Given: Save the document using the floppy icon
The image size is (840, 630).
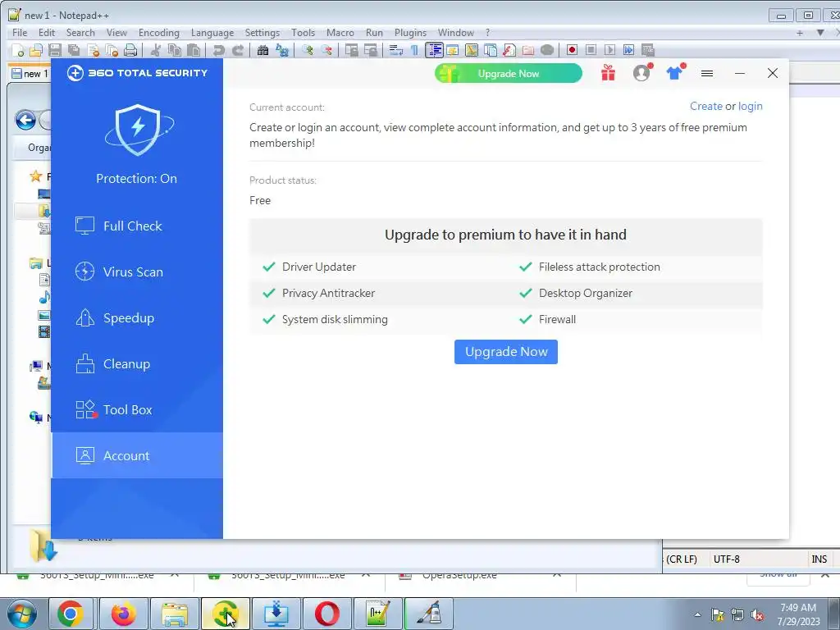Looking at the screenshot, I should 55,50.
